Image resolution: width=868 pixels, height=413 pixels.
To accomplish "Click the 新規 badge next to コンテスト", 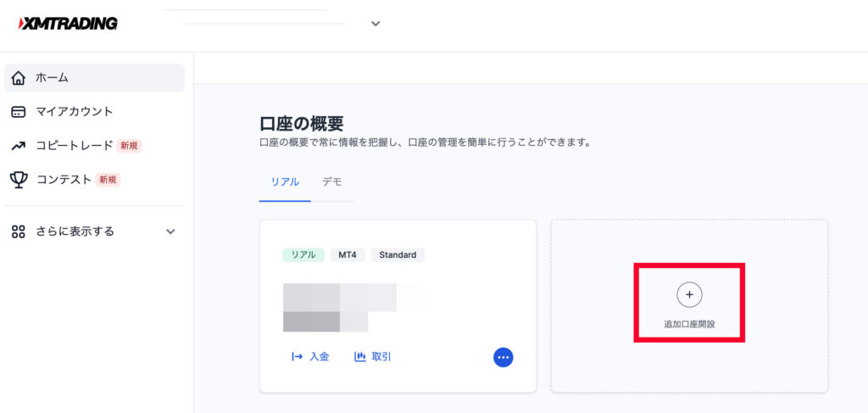I will point(108,180).
